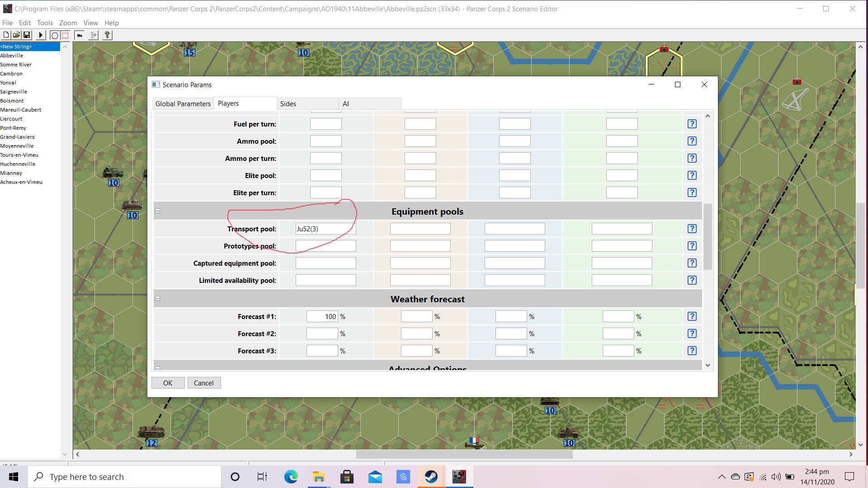Click the first Forecast #2 percent field
The image size is (868, 488).
322,333
